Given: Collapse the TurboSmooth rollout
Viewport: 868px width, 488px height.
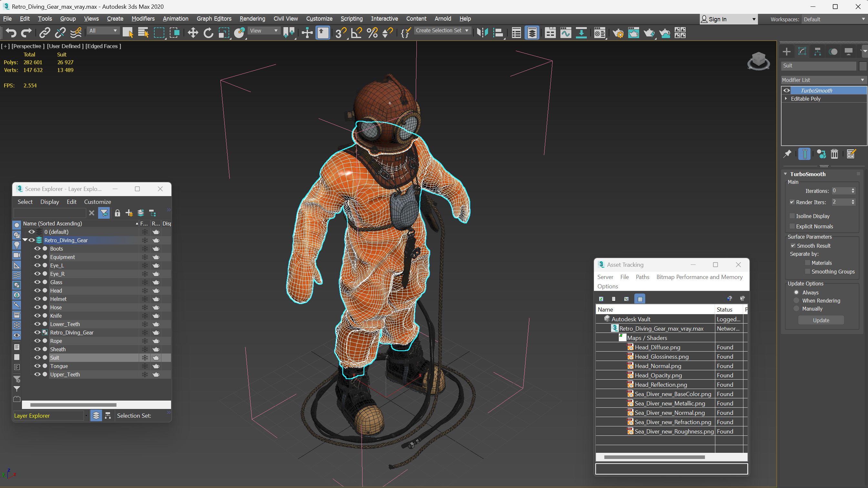Looking at the screenshot, I should click(785, 174).
